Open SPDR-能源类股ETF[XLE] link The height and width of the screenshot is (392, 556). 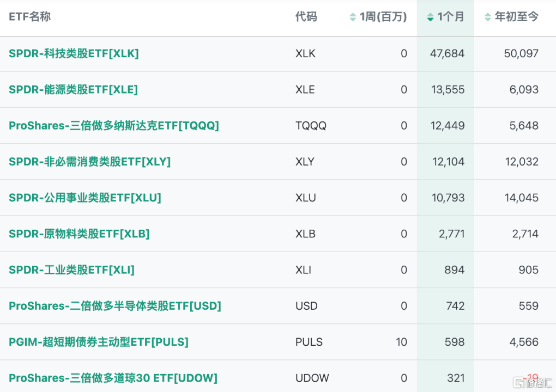[x=73, y=89]
